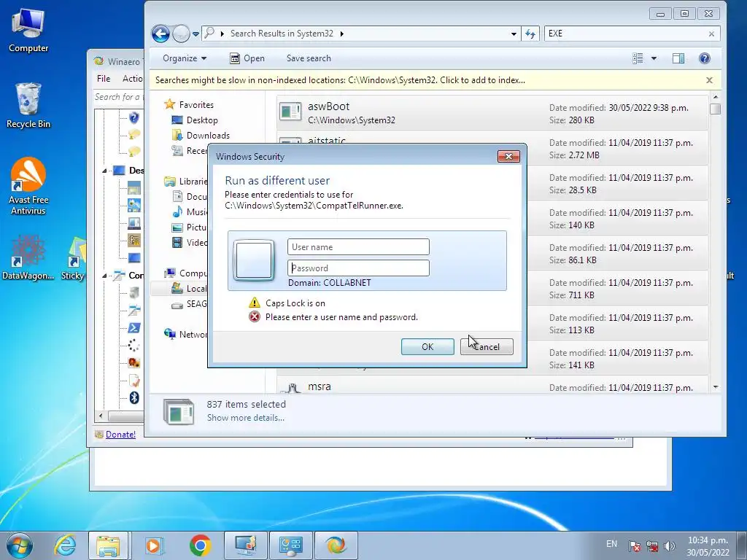Cancel the Run as different user dialog

tap(487, 346)
